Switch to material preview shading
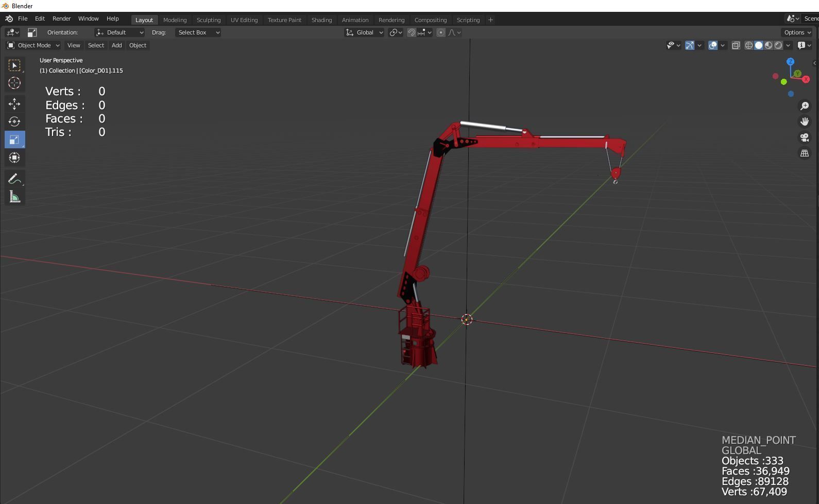819x504 pixels. tap(769, 45)
